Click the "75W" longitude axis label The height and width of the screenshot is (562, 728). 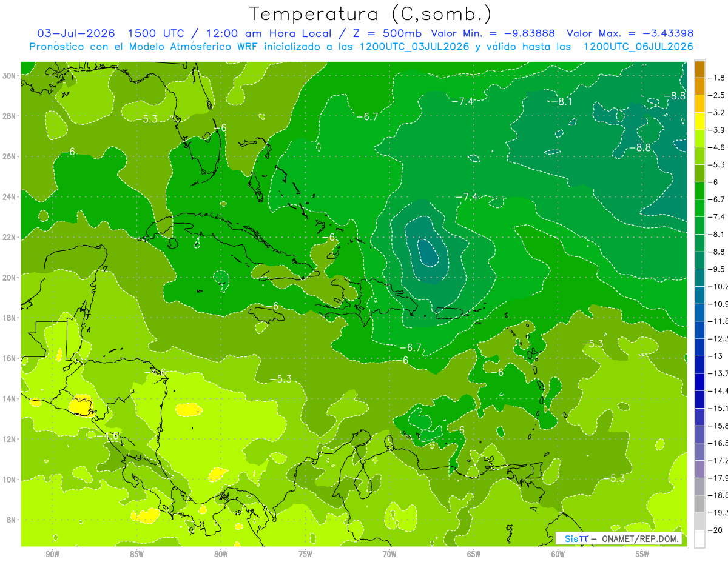pyautogui.click(x=306, y=554)
